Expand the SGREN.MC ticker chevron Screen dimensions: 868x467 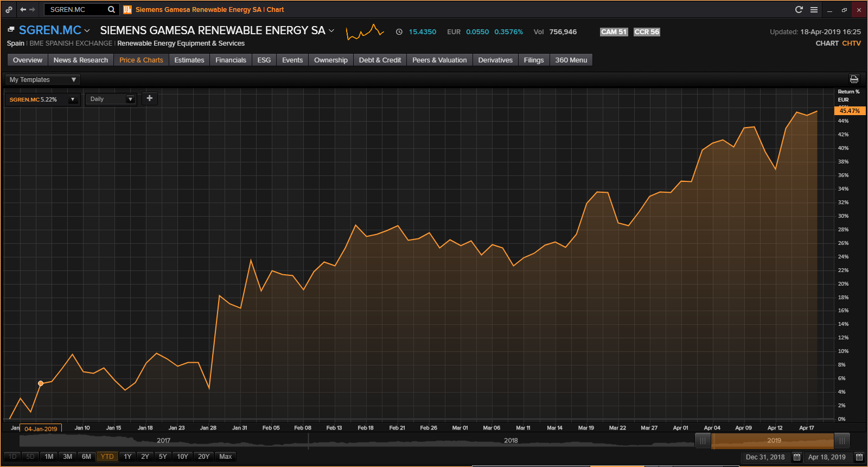click(x=87, y=30)
